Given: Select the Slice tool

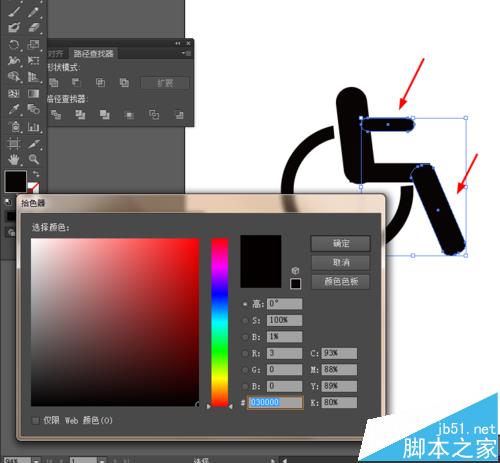Looking at the screenshot, I should click(x=33, y=144).
